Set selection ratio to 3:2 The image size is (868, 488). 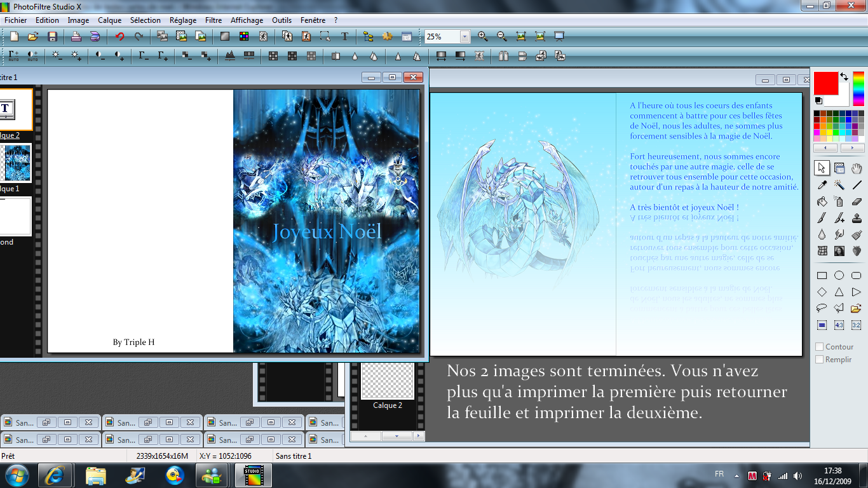tap(857, 325)
